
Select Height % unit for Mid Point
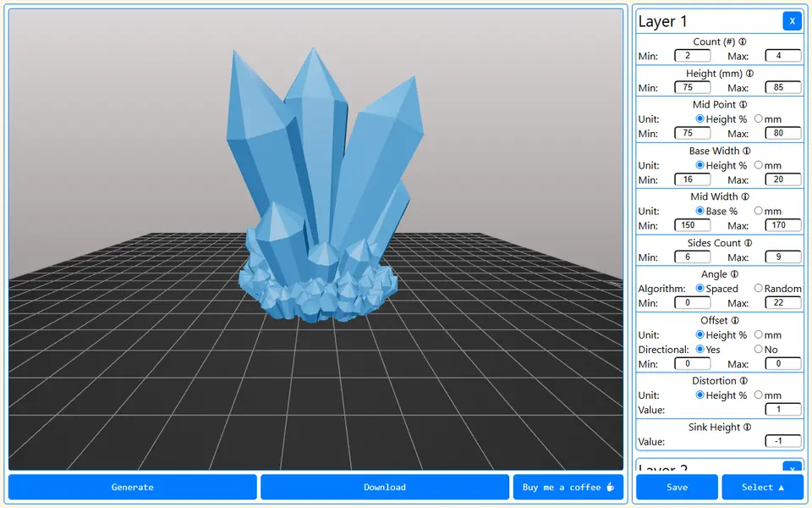[x=700, y=119]
